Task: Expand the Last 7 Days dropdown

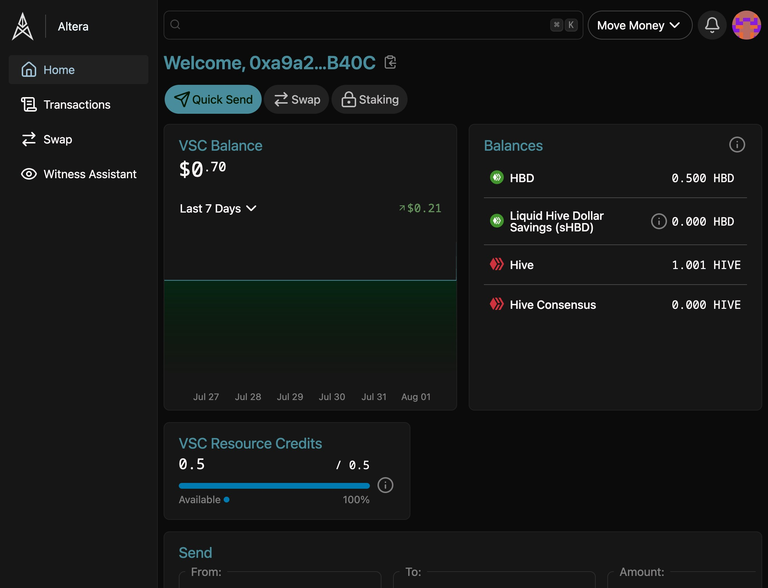Action: [x=218, y=208]
